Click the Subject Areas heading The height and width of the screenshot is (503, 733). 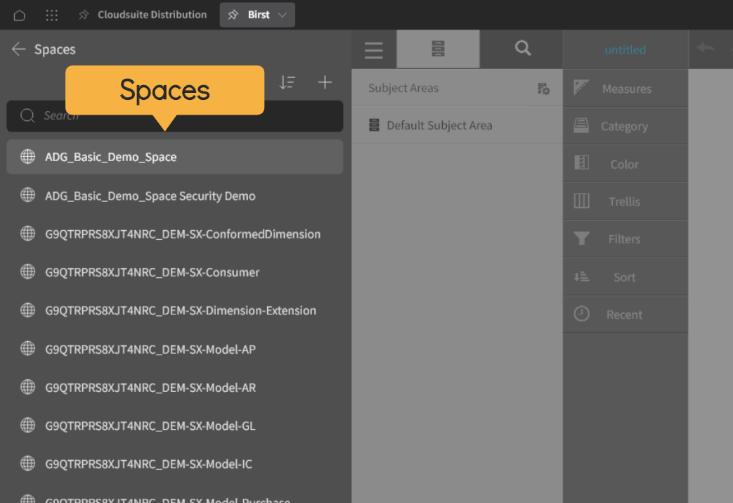[x=403, y=88]
